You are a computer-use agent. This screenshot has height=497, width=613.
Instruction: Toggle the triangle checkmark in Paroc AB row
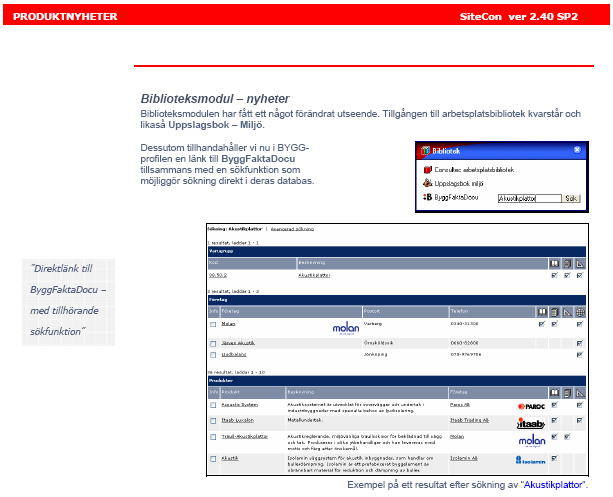coord(580,405)
